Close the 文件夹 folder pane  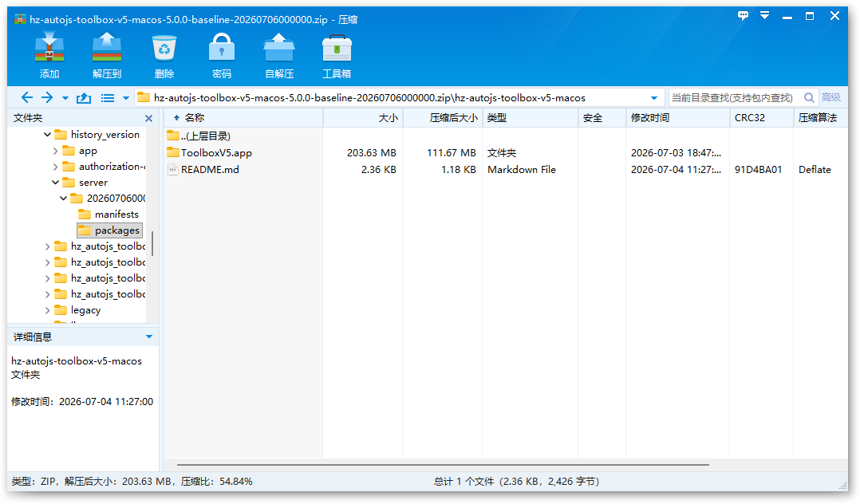tap(148, 118)
